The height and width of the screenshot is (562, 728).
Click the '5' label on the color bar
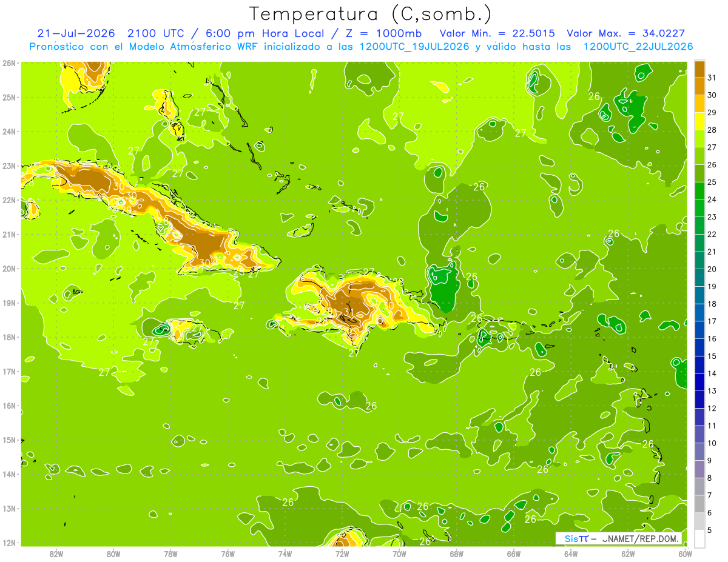click(710, 529)
